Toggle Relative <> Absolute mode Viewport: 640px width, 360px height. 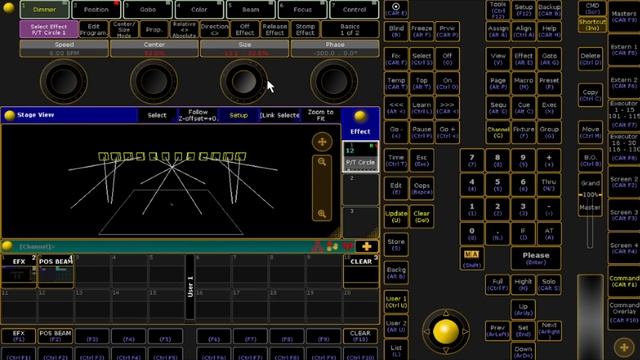pyautogui.click(x=184, y=29)
